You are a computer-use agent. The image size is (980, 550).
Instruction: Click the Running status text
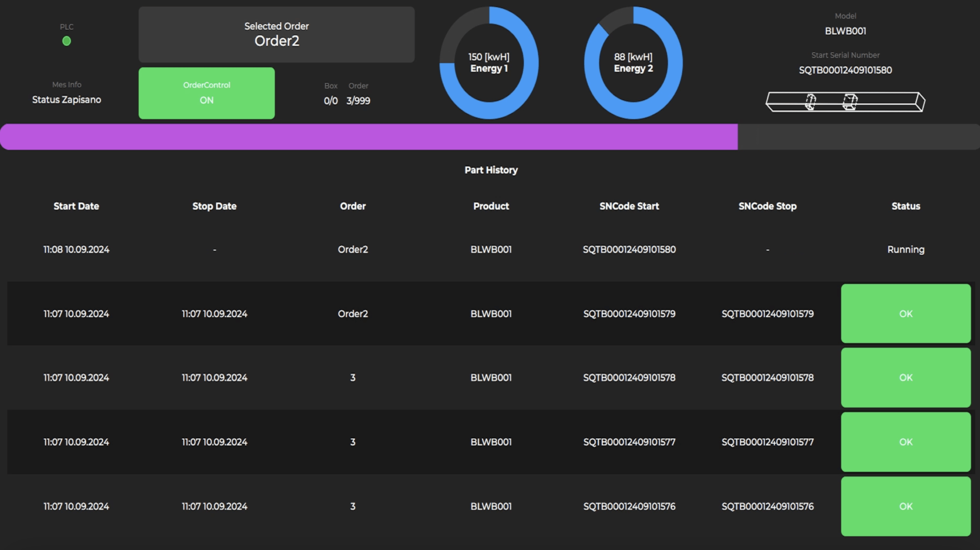(906, 250)
